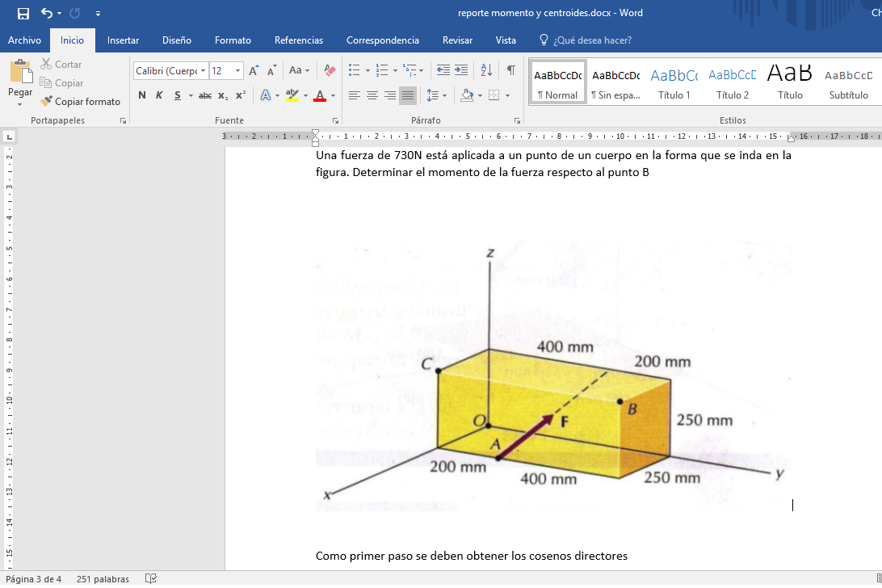Sort paragraphs with the A-Z icon
The height and width of the screenshot is (588, 882).
click(486, 71)
